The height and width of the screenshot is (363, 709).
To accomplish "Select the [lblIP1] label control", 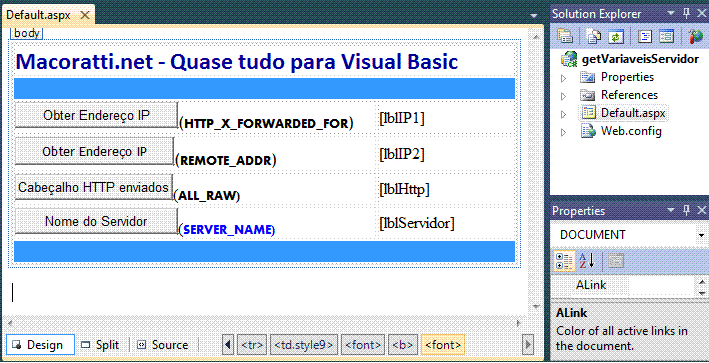I will pyautogui.click(x=402, y=118).
